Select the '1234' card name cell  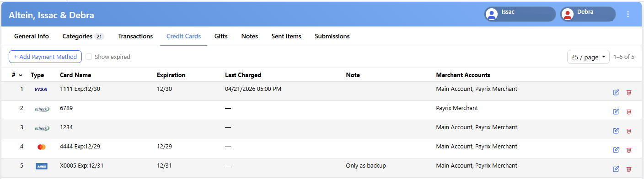(66, 127)
